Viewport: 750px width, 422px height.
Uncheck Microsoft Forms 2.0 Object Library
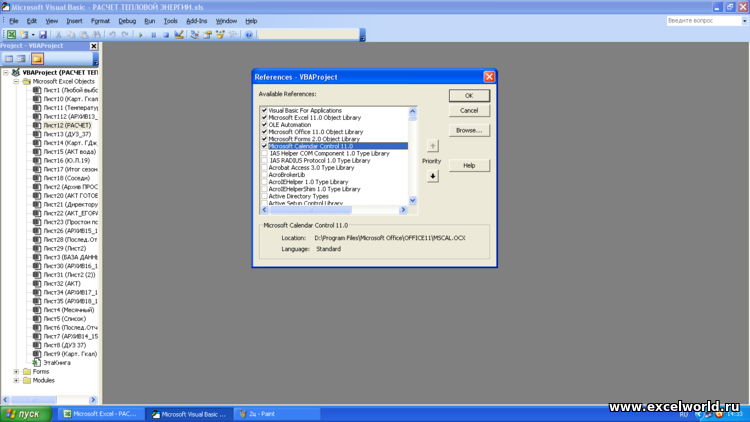(264, 139)
